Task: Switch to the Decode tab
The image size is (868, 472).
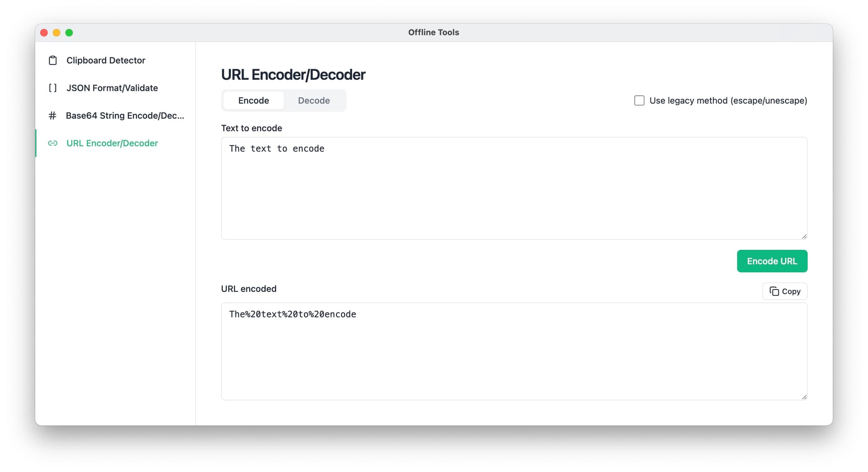Action: (314, 100)
